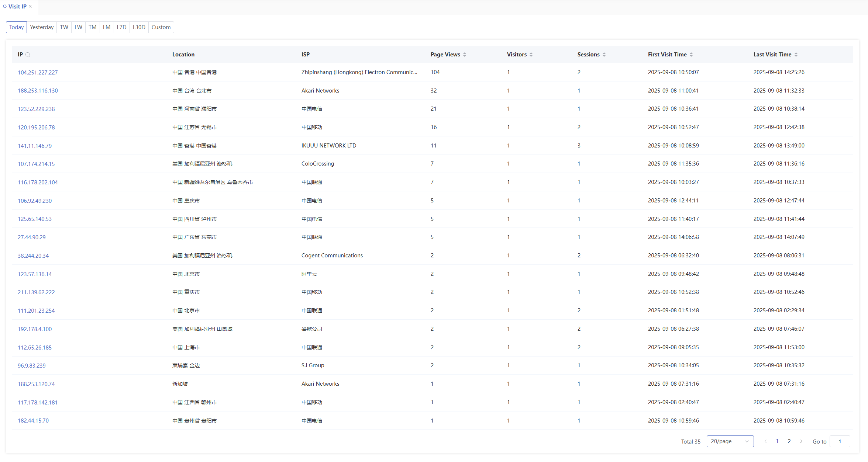868x462 pixels.
Task: Select the L30D date range
Action: point(139,27)
